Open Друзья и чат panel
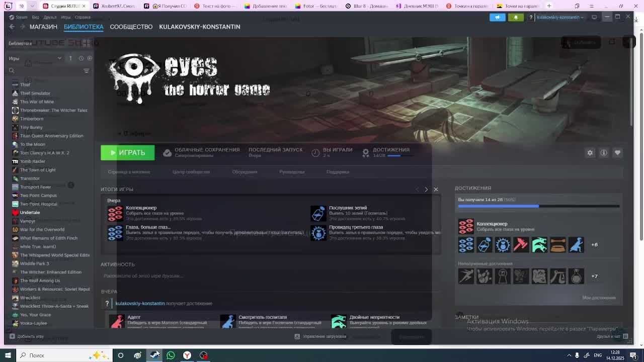The image size is (644, 362). click(x=612, y=336)
